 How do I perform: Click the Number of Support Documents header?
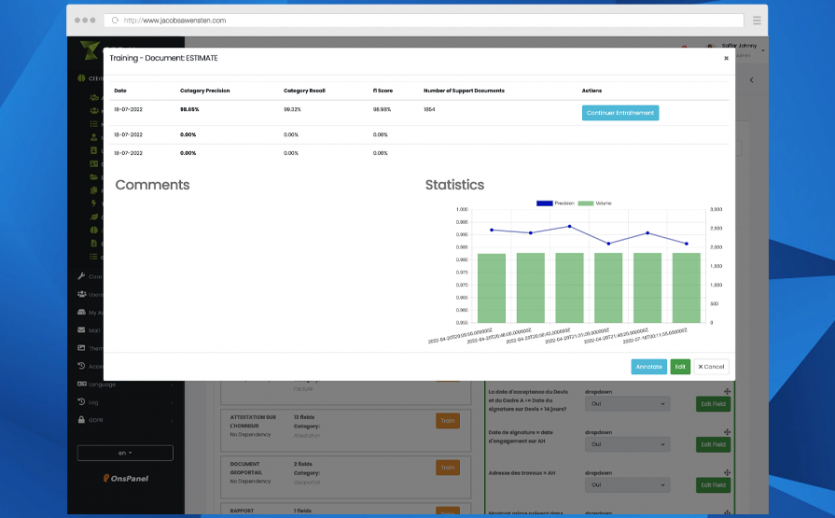[x=464, y=91]
